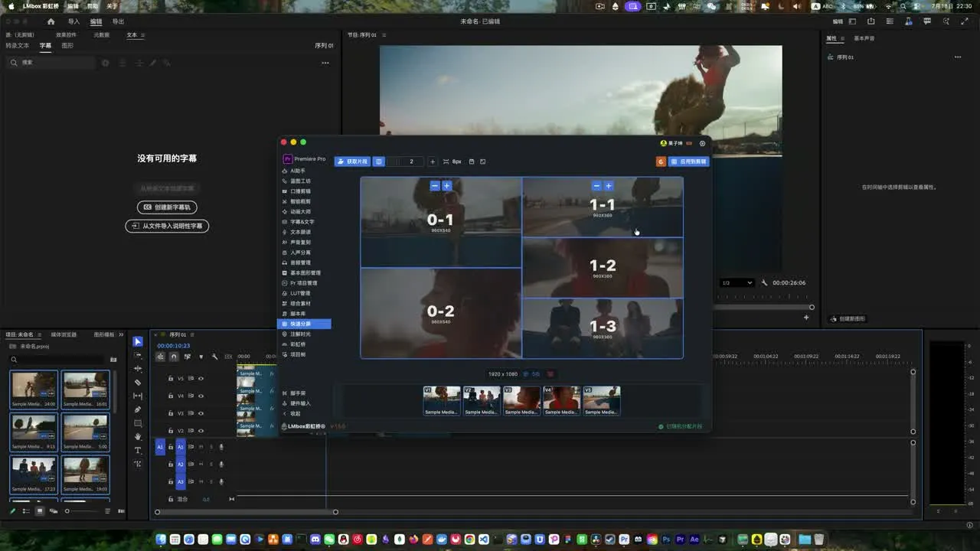This screenshot has width=980, height=551.
Task: Click plus icon on cell 0-1
Action: (447, 186)
